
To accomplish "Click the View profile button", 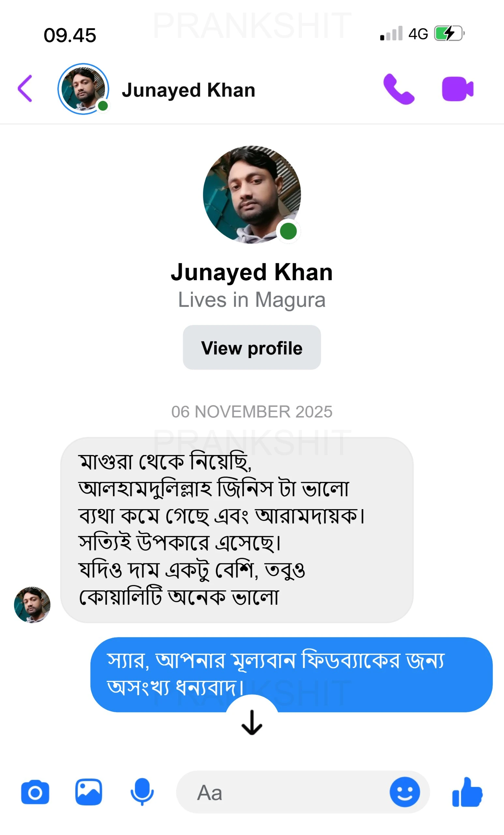I will click(x=252, y=348).
